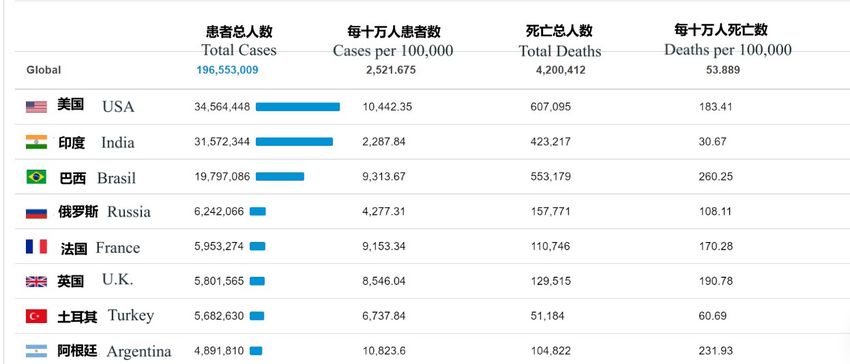
Task: Click the India flag icon
Action: coord(36,142)
